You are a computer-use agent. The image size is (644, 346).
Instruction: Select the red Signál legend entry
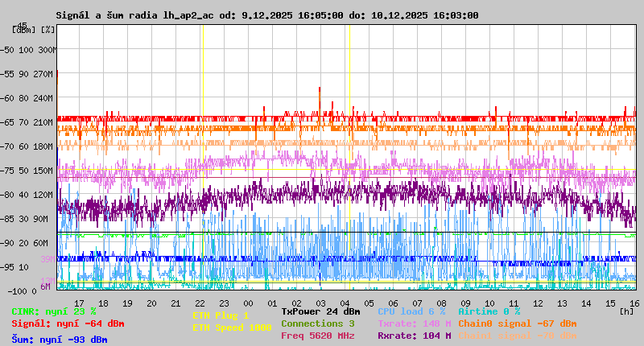coord(68,323)
